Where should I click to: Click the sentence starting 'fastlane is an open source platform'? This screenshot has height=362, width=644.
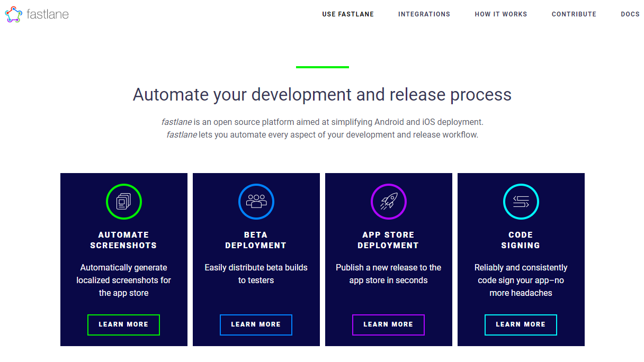click(x=322, y=122)
